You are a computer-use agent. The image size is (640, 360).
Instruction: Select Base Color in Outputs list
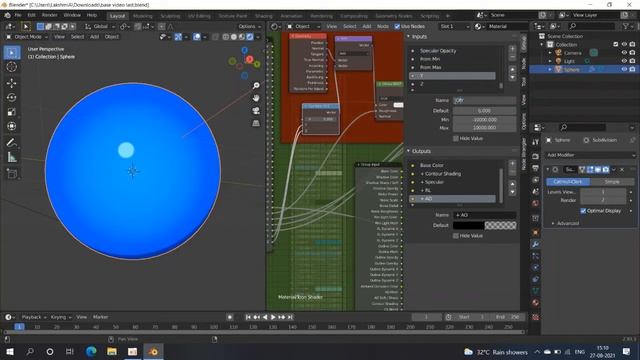(x=452, y=165)
